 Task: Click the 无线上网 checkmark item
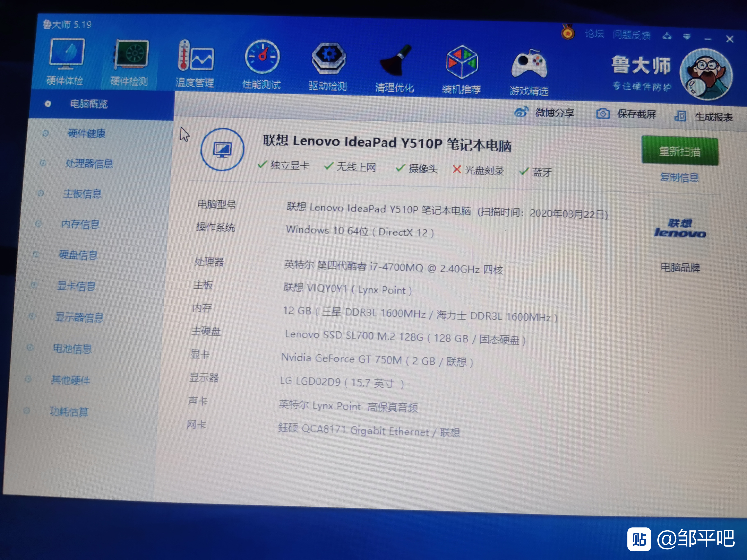tap(350, 167)
